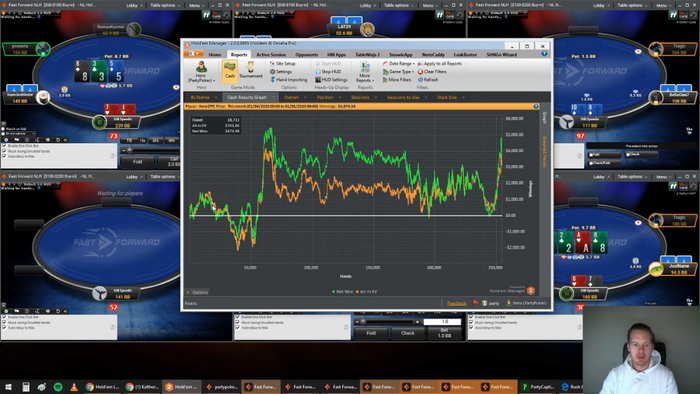This screenshot has height=394, width=700.
Task: Toggle Enable One Click Bet on top-left table
Action: click(4, 146)
